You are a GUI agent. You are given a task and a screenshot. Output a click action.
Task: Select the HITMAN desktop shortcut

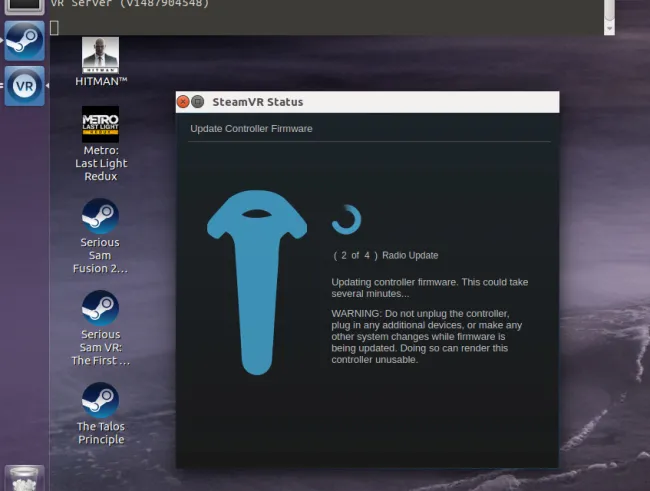(101, 62)
